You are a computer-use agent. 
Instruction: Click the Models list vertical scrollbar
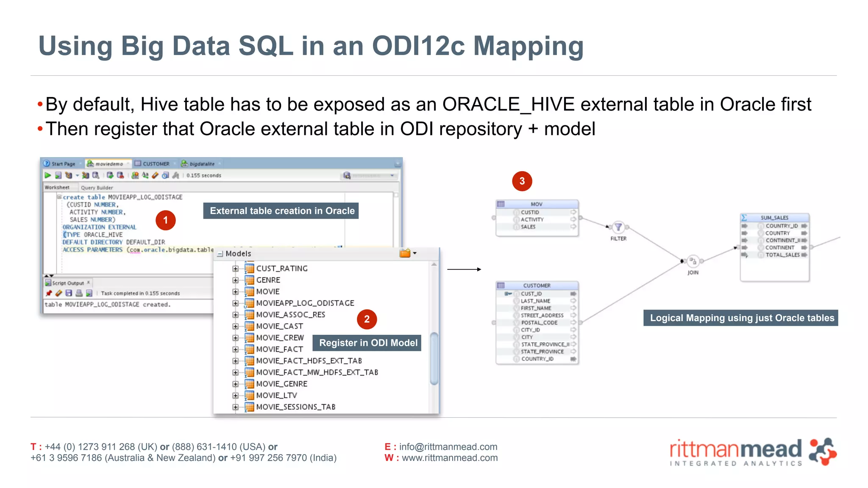(x=434, y=358)
